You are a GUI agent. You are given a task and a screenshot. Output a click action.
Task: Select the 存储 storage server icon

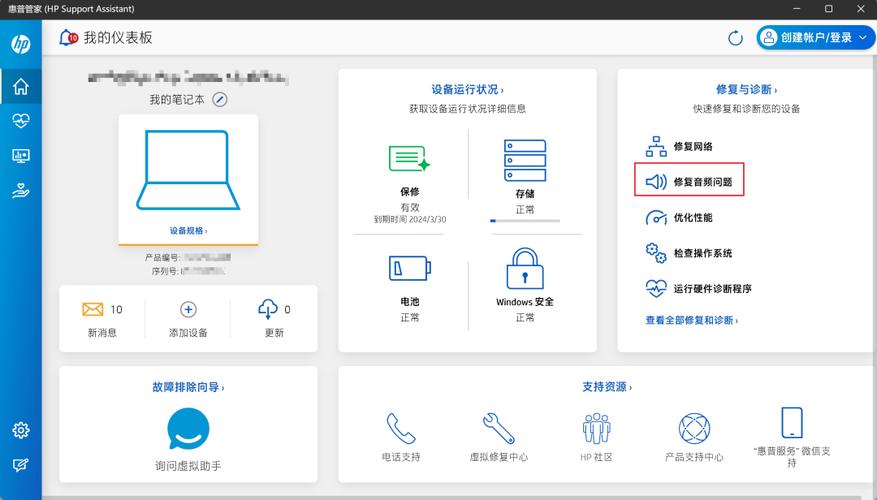click(x=524, y=160)
